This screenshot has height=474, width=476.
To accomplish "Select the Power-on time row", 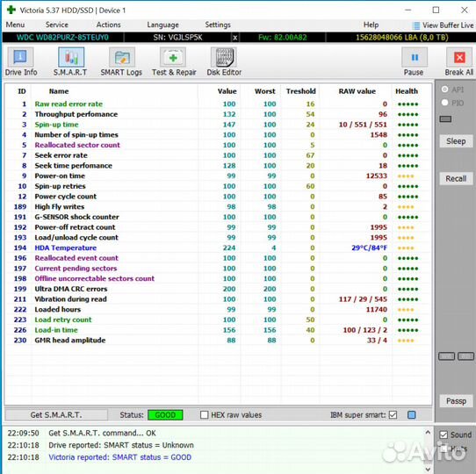I will (x=218, y=176).
